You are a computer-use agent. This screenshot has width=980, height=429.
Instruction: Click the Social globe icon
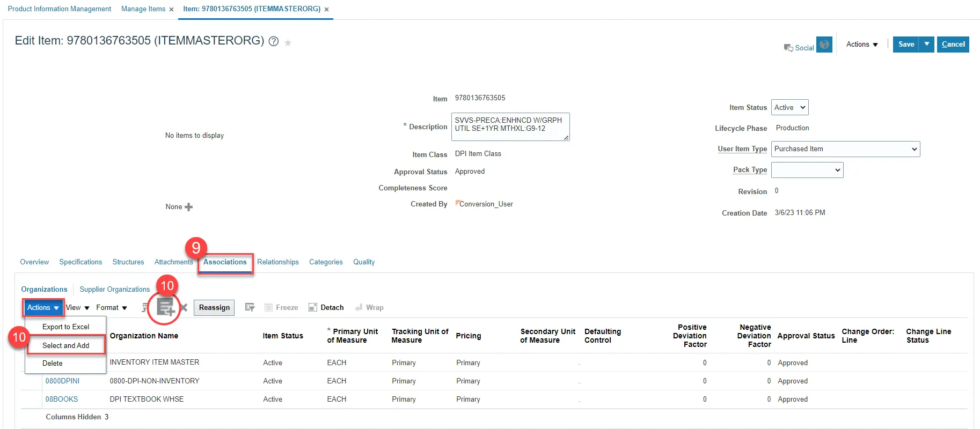824,45
